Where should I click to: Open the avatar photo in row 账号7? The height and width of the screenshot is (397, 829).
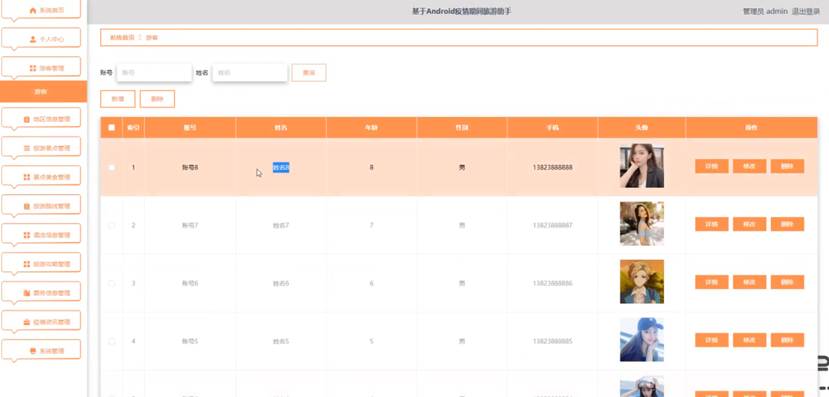(642, 224)
